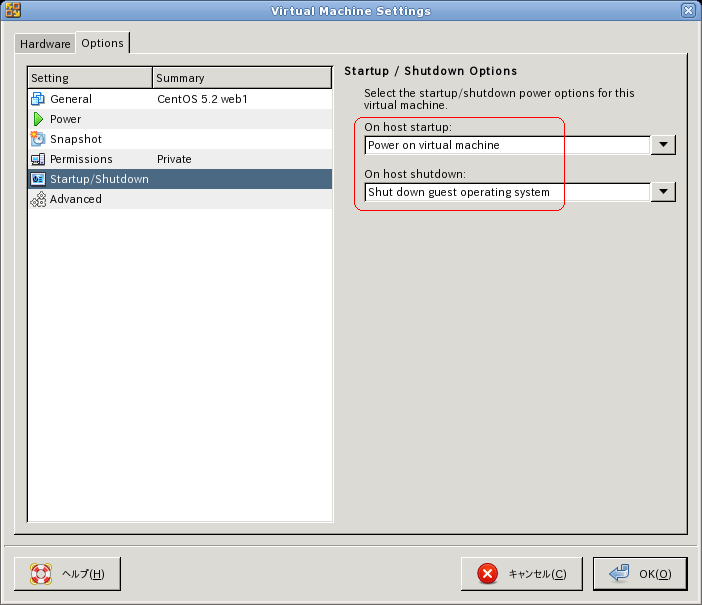Open the On host startup dropdown arrow
The image size is (702, 605).
(x=663, y=145)
